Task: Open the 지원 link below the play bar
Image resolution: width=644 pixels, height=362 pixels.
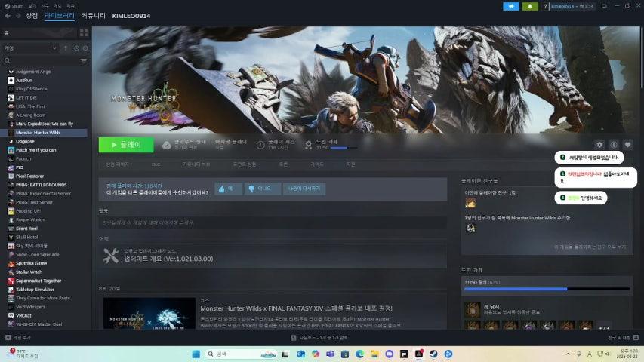Action: point(350,164)
